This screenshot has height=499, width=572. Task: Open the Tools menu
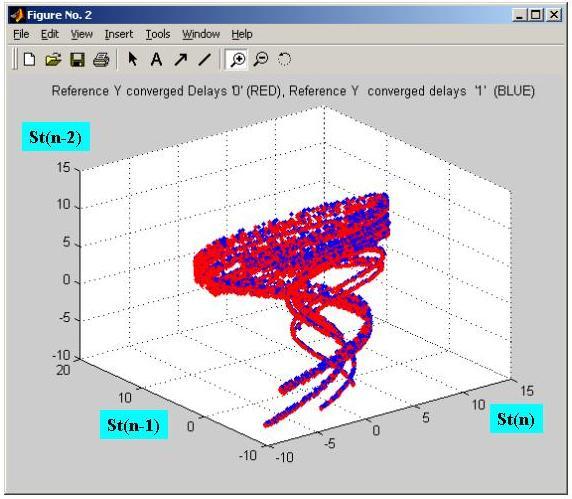pyautogui.click(x=158, y=34)
